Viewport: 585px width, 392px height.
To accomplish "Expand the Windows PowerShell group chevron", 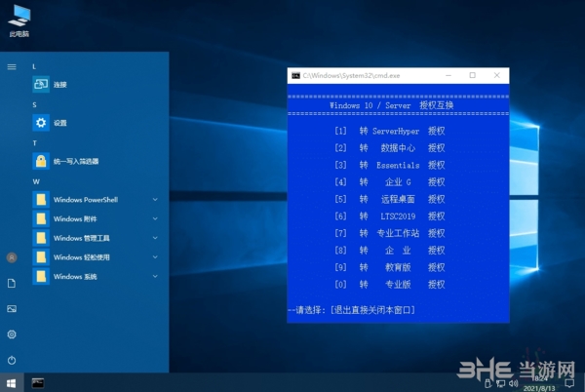I will click(x=155, y=200).
